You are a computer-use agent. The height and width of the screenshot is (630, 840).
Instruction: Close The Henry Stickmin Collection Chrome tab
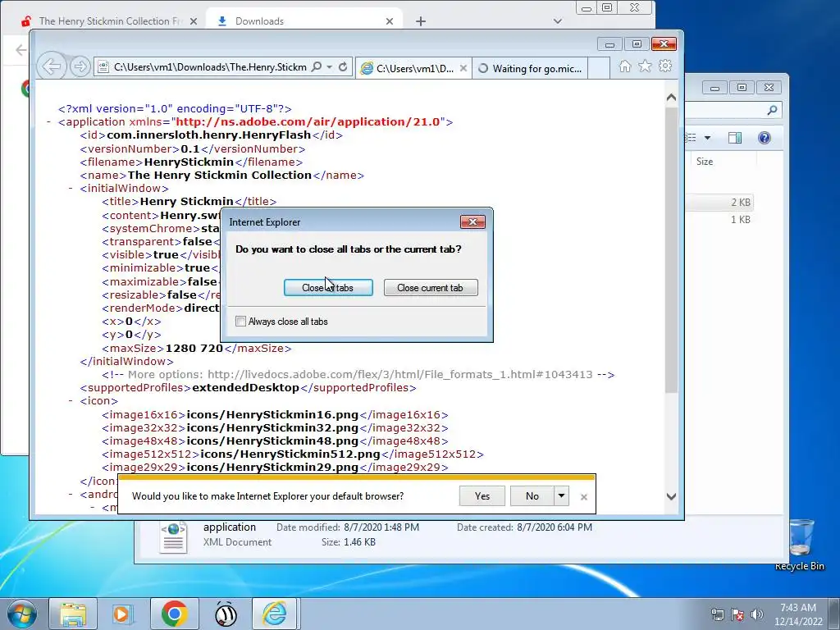point(194,21)
